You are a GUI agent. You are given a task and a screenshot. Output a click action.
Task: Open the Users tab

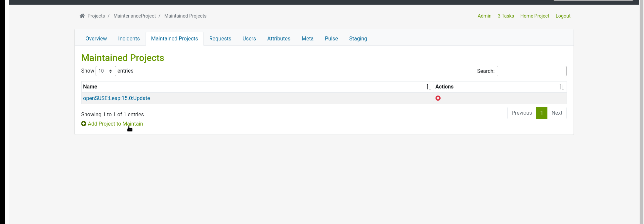(249, 39)
